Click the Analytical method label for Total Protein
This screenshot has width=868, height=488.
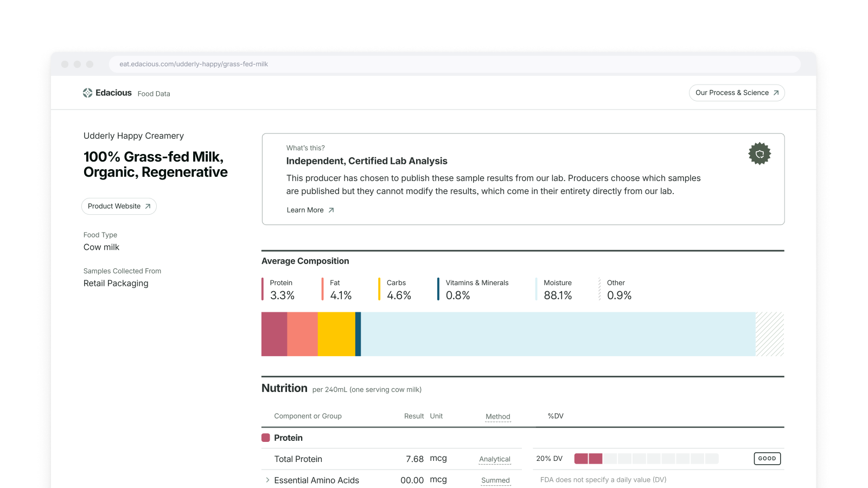tap(495, 459)
